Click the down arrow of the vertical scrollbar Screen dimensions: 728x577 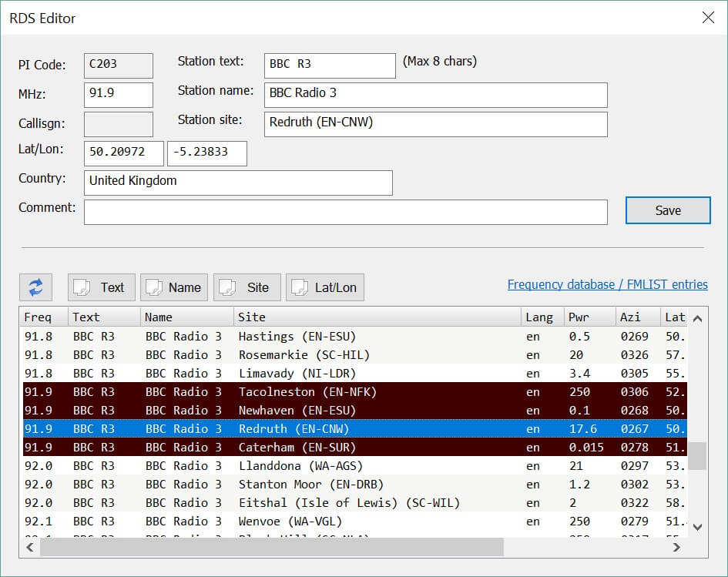tap(697, 527)
